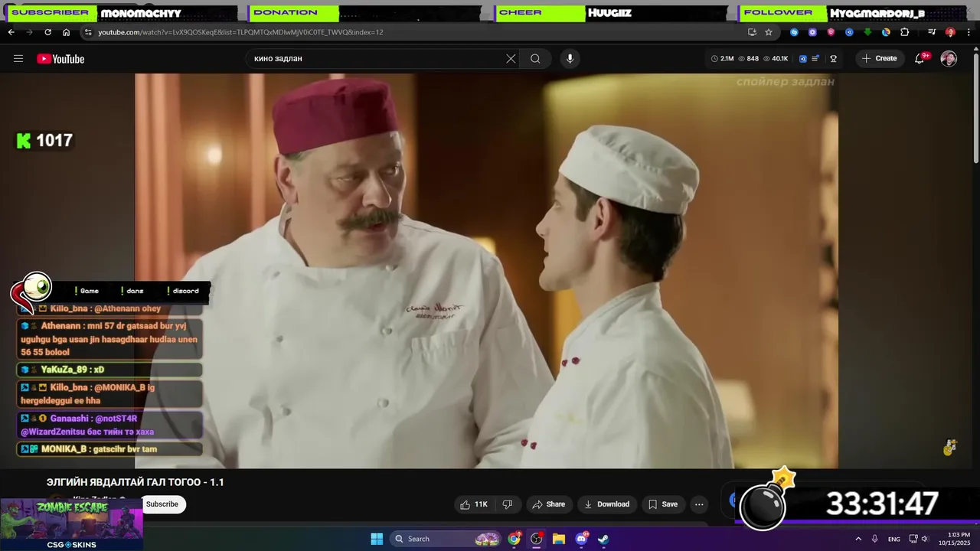Run the YouTube search
The image size is (980, 551).
pyautogui.click(x=535, y=59)
